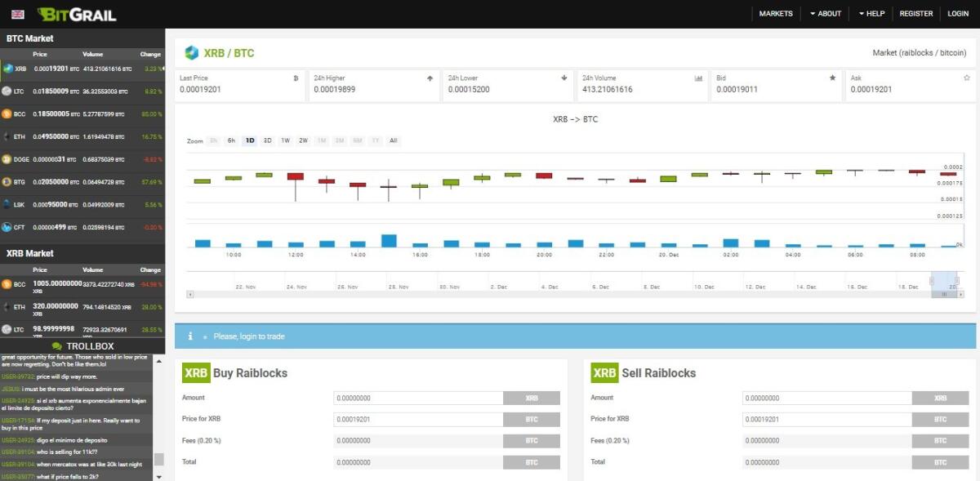Click the Amount field under Buy Raiblocks

(418, 398)
